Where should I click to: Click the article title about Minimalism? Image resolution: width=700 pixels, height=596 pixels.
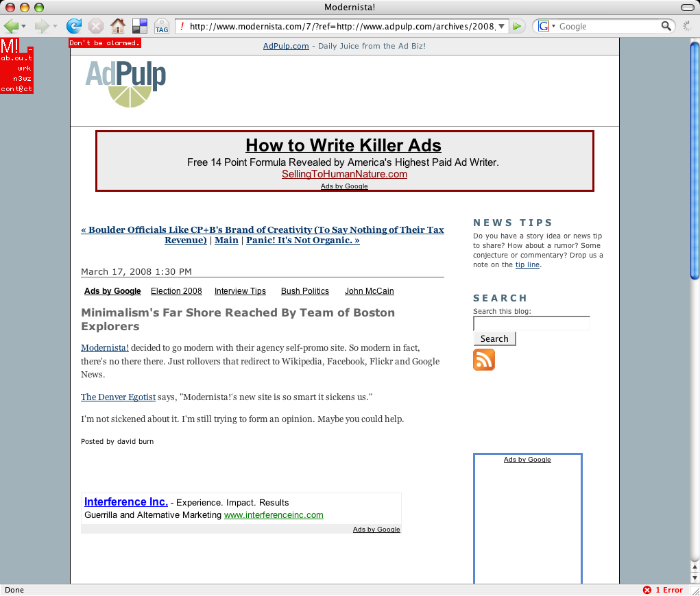237,319
